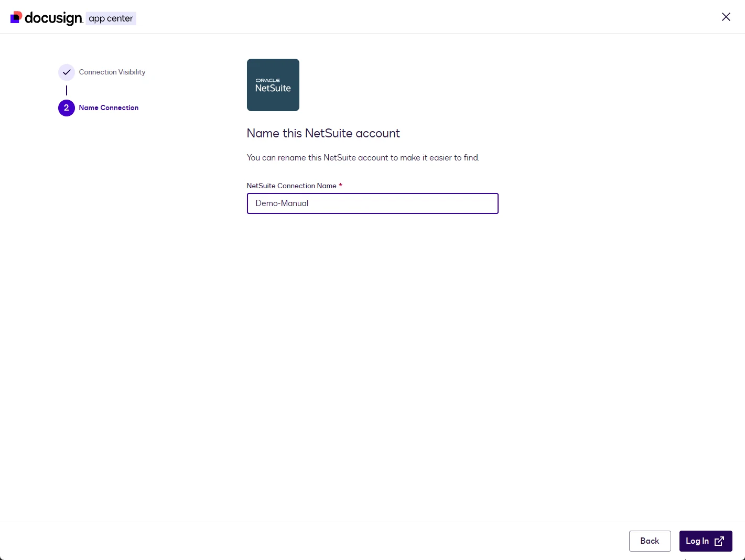Image resolution: width=745 pixels, height=560 pixels.
Task: Click the rename NetSuite account description text
Action: click(x=363, y=158)
